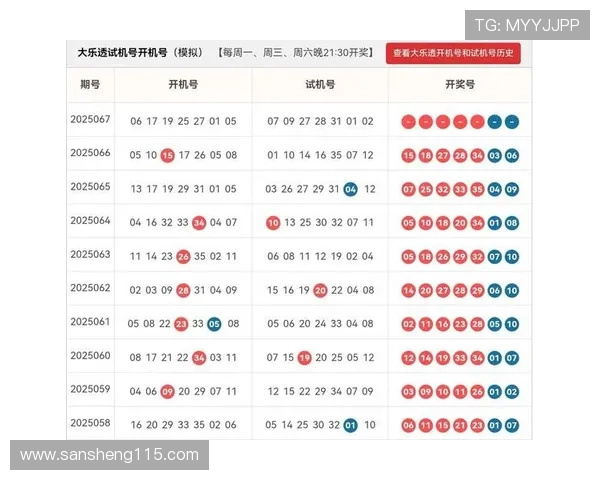The image size is (600, 480).
Task: Click red ball 09 in 2025059 开机号
Action: coord(167,392)
